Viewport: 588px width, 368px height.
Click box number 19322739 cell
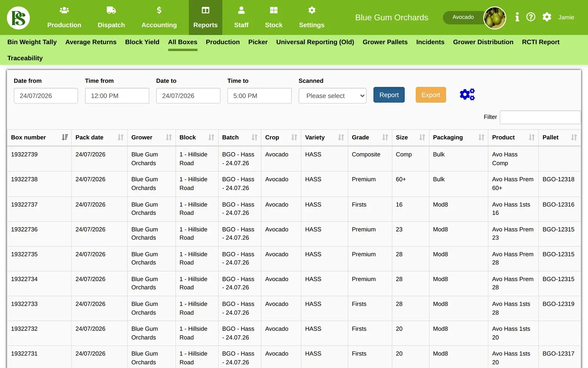pyautogui.click(x=39, y=159)
